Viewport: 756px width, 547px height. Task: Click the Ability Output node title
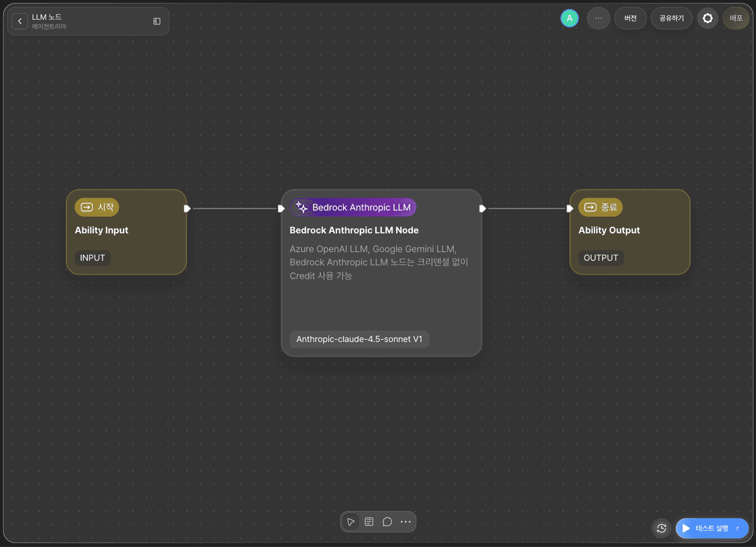click(609, 230)
